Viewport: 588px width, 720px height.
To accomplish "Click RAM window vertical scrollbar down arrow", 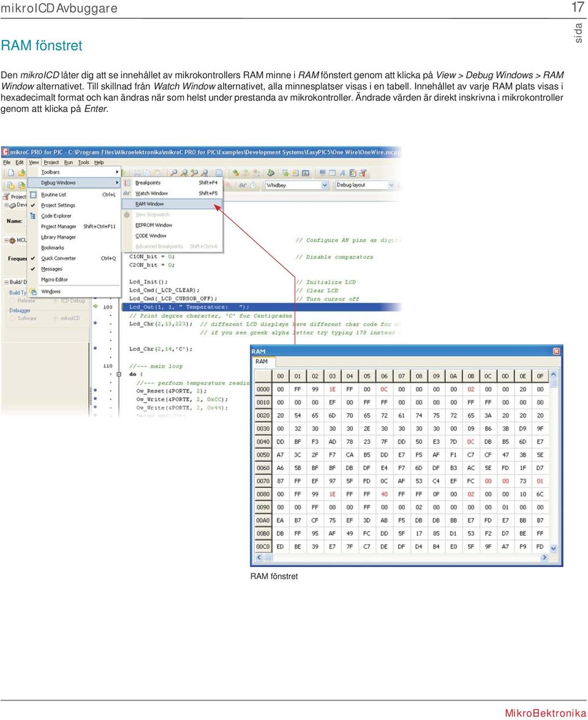I will point(554,549).
